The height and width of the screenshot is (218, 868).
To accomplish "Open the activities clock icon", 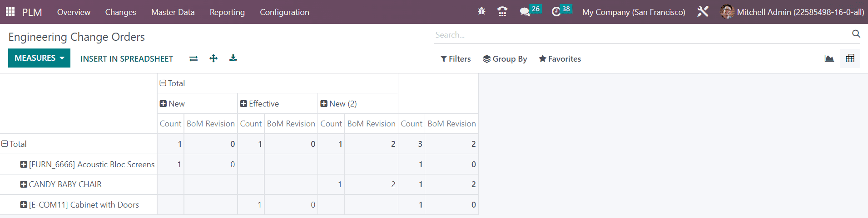I will [x=561, y=11].
